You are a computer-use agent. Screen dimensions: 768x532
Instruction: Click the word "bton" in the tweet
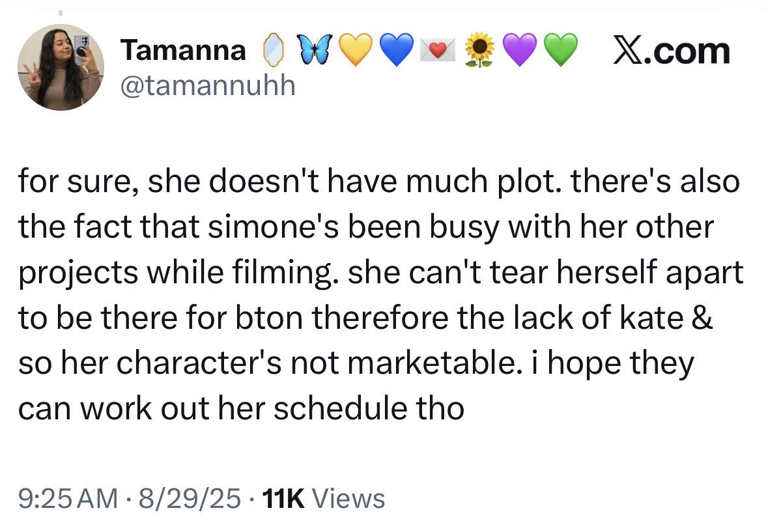click(x=281, y=318)
